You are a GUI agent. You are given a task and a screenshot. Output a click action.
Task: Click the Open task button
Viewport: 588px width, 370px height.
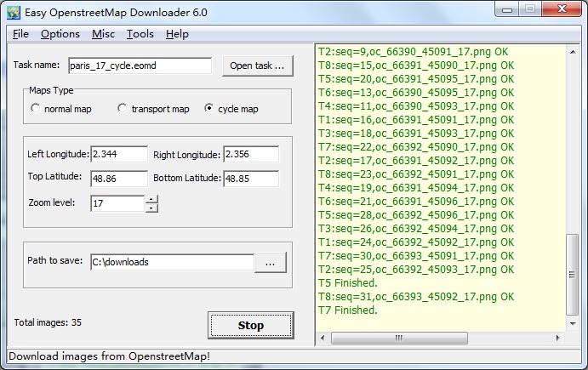click(x=258, y=66)
